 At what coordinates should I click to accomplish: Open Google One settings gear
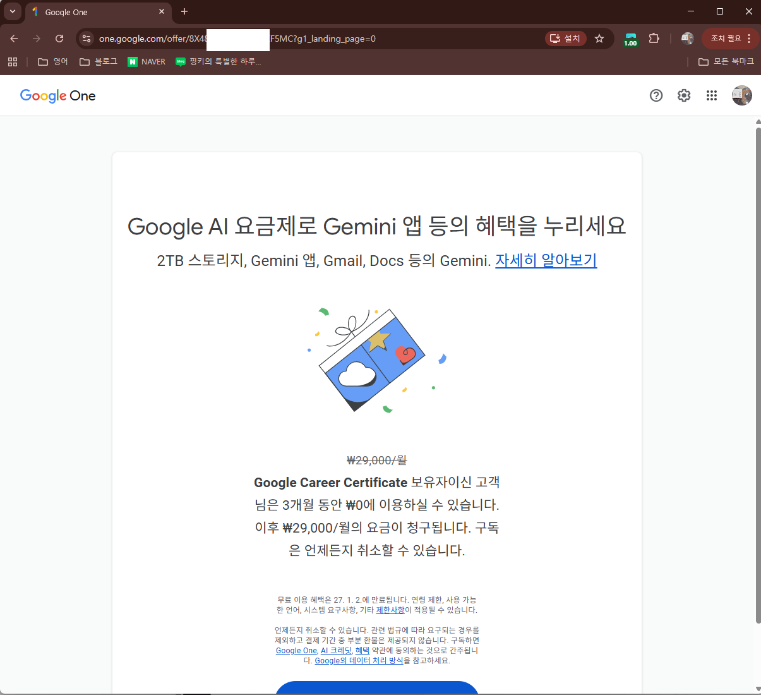pos(684,95)
